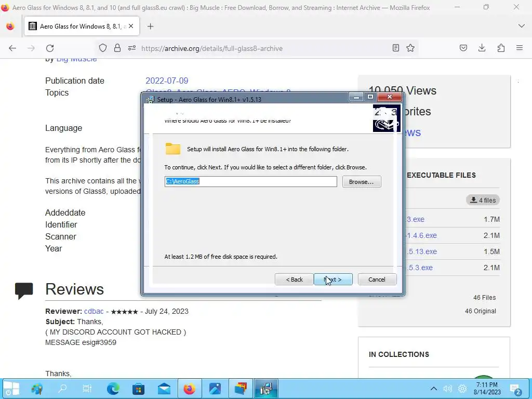Image resolution: width=532 pixels, height=399 pixels.
Task: Open the .5.13.exe file link
Action: pyautogui.click(x=421, y=251)
